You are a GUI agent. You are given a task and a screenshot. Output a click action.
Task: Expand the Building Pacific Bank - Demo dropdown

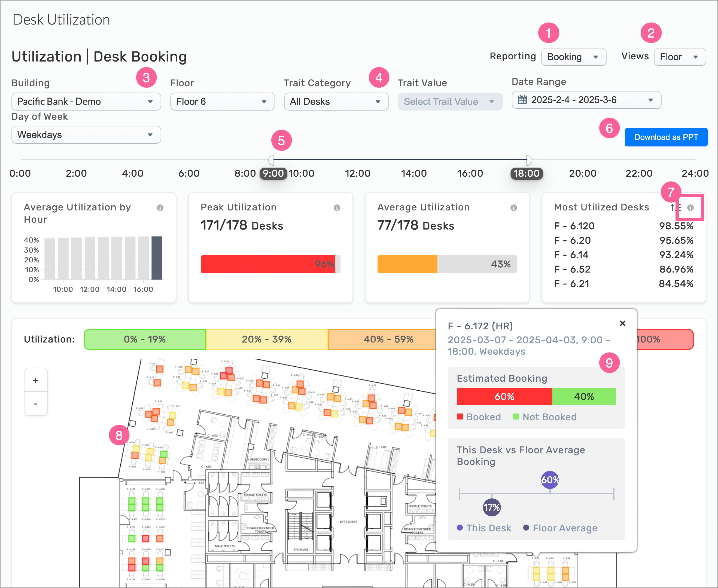pos(86,102)
